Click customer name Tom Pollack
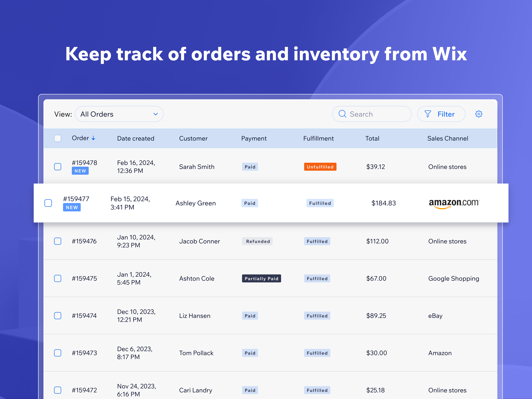532x399 pixels. click(196, 353)
